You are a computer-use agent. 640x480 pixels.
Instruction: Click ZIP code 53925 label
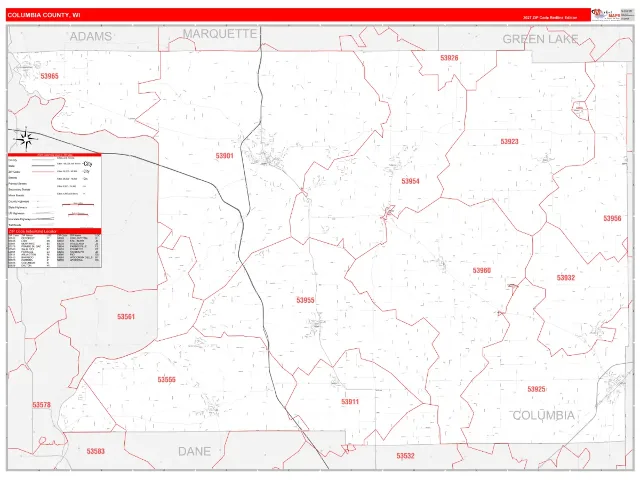(x=536, y=389)
